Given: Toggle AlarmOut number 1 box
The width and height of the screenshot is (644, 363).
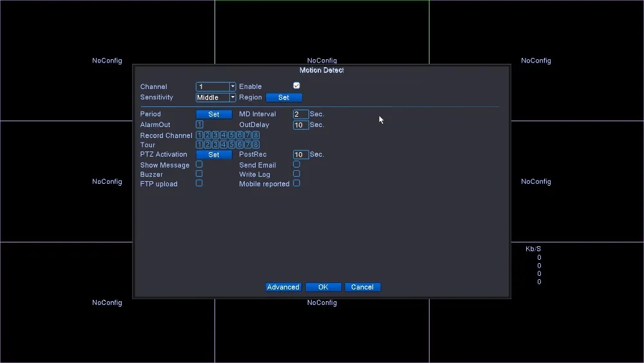Looking at the screenshot, I should 199,124.
